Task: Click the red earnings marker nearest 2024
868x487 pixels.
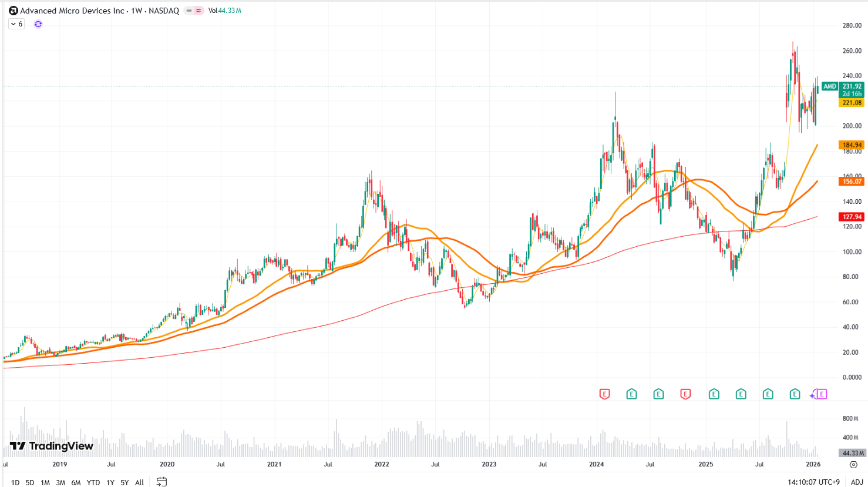Action: [x=604, y=394]
